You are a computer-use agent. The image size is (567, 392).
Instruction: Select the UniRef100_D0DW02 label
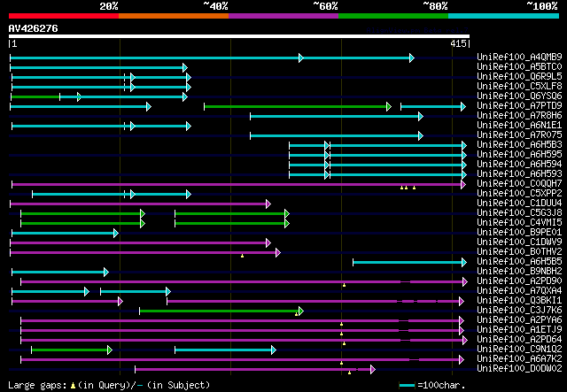(x=519, y=369)
